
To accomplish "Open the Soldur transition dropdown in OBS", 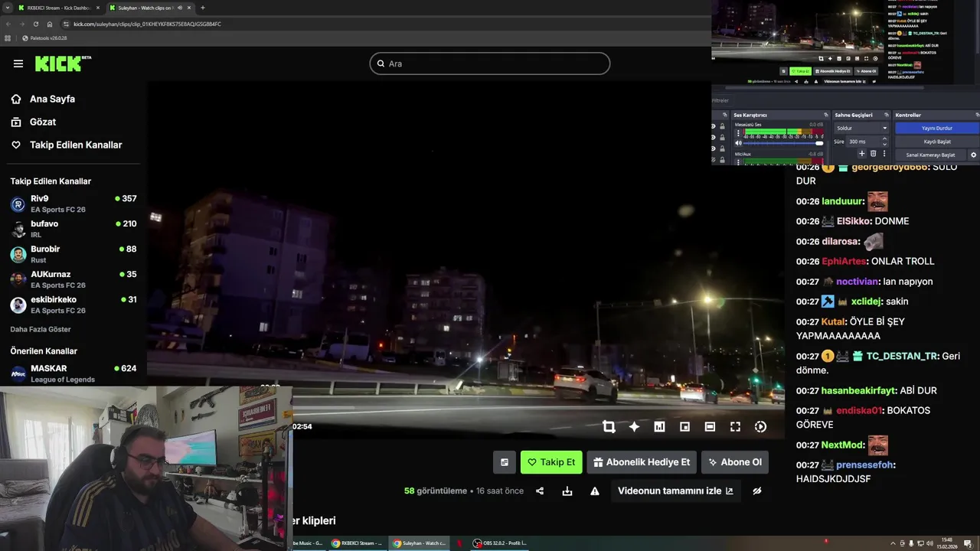I will tap(861, 129).
